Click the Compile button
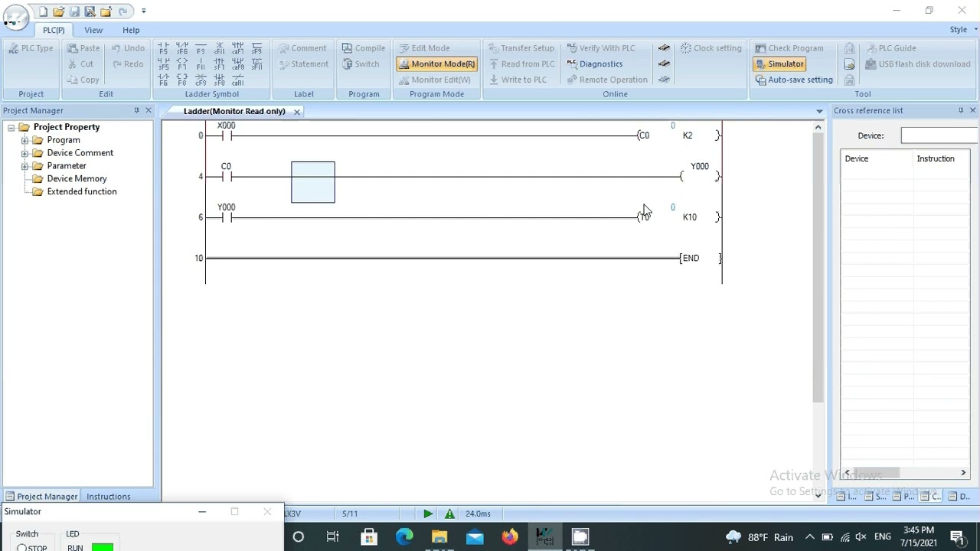This screenshot has width=980, height=551. 363,48
